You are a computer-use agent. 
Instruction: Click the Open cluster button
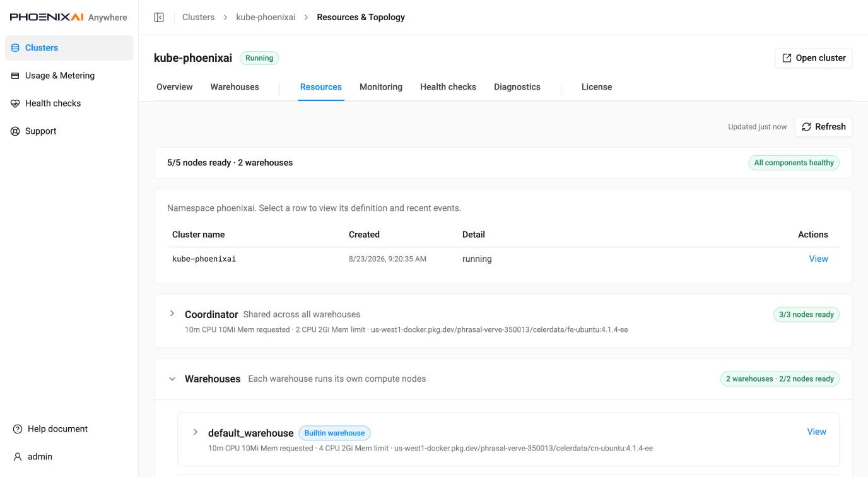tap(814, 58)
